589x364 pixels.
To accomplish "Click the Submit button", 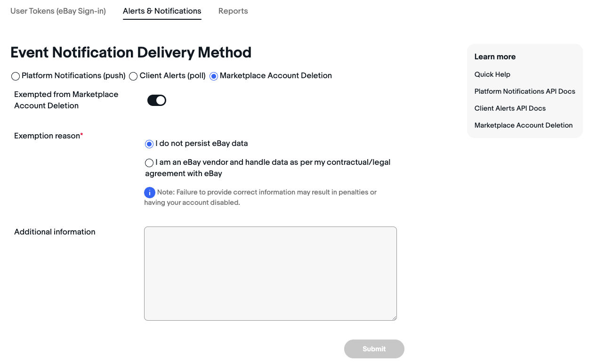I will tap(374, 349).
